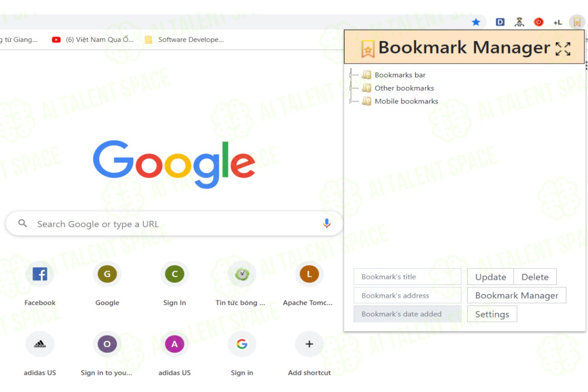Click the +L extension icon
Image resolution: width=588 pixels, height=392 pixels.
557,22
